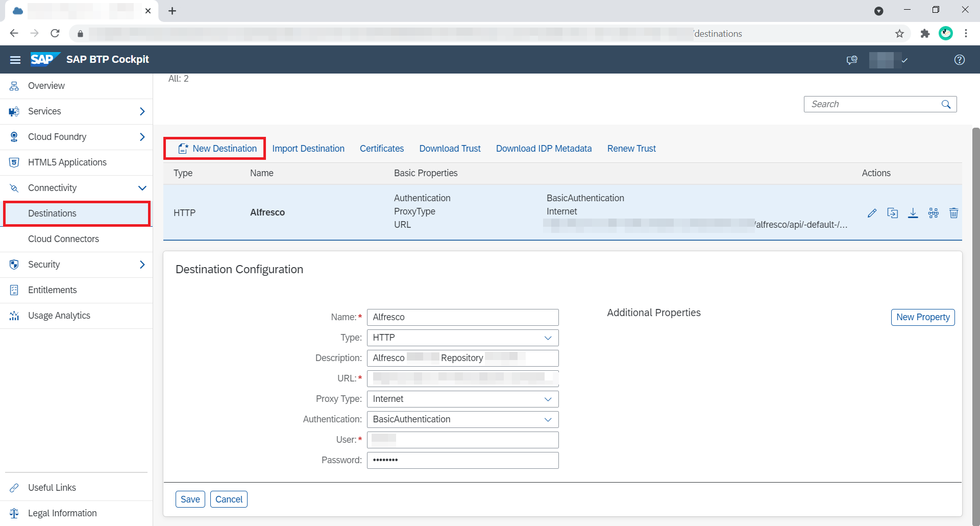Click the Save button
The image size is (980, 526).
(190, 499)
